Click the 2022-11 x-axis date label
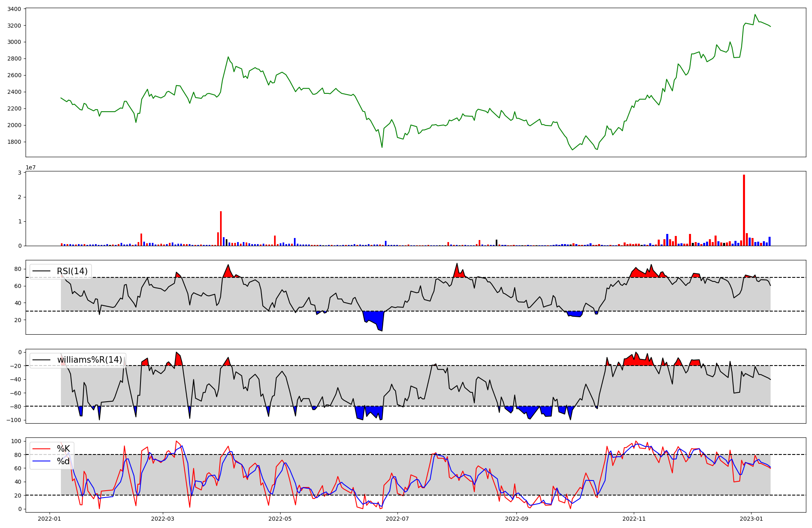This screenshot has width=812, height=528. (634, 519)
